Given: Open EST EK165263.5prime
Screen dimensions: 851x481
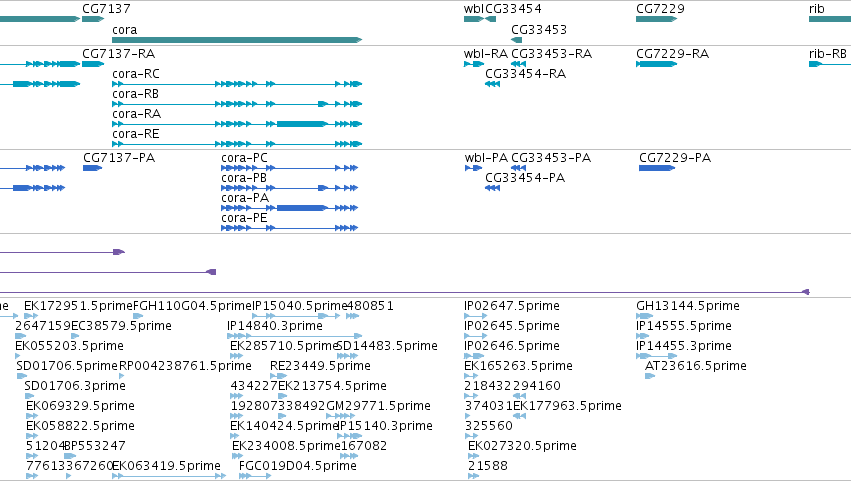Looking at the screenshot, I should click(518, 366).
